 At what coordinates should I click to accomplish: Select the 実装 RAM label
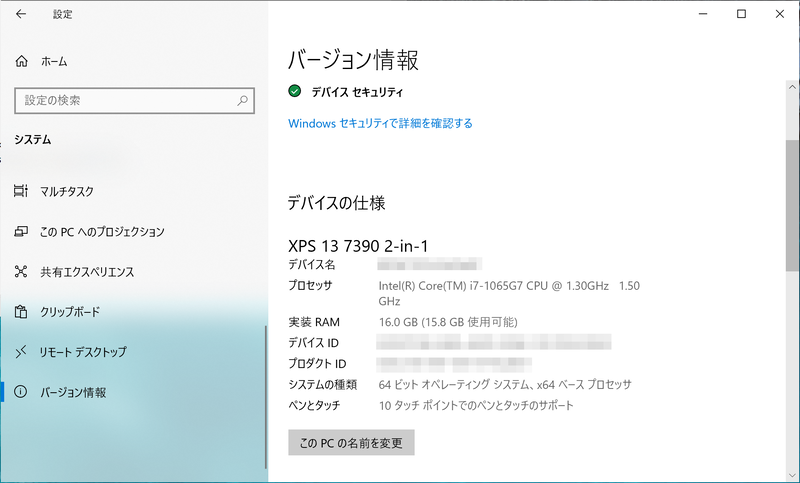point(314,322)
